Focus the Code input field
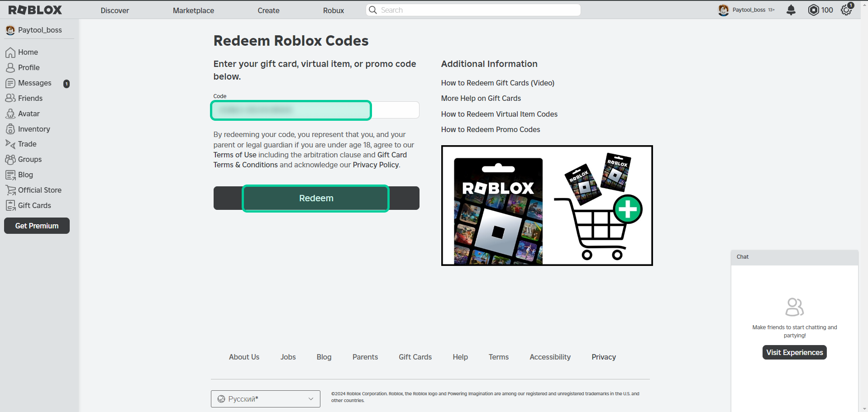This screenshot has height=412, width=868. pos(316,110)
